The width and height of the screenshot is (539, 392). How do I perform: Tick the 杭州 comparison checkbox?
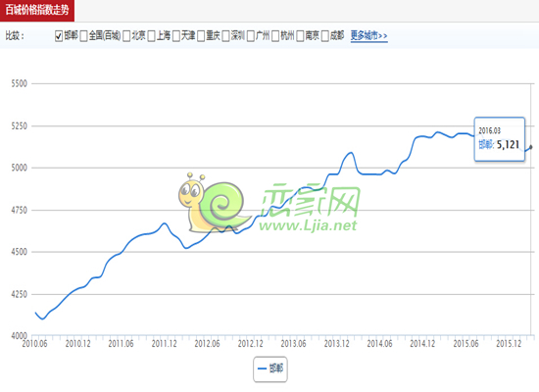pyautogui.click(x=275, y=35)
